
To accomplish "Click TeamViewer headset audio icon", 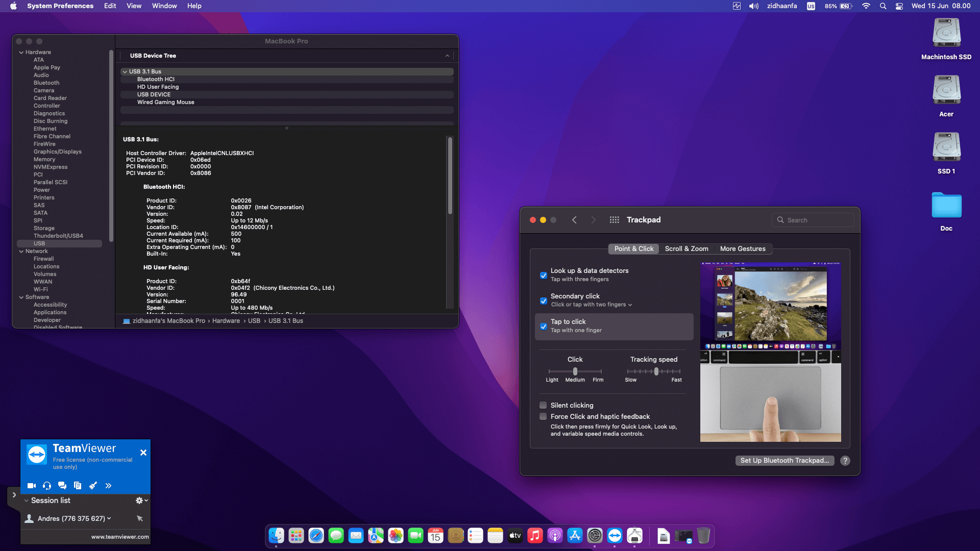I will [x=47, y=486].
